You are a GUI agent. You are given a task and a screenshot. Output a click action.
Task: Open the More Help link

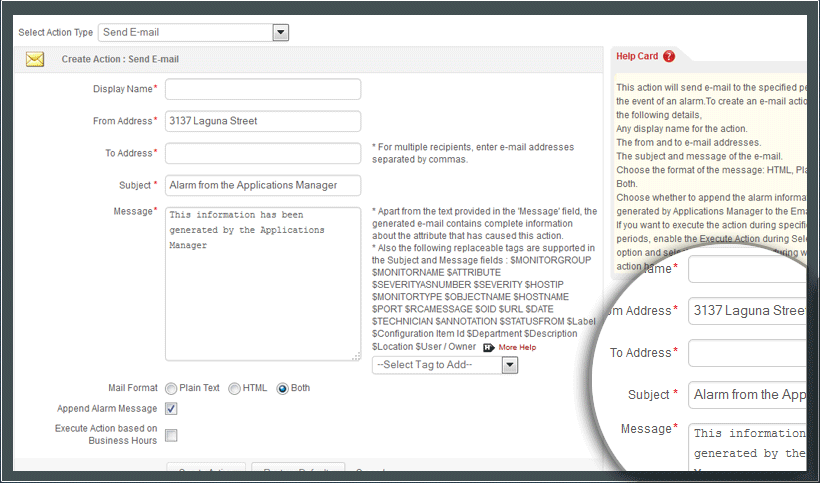(x=517, y=347)
